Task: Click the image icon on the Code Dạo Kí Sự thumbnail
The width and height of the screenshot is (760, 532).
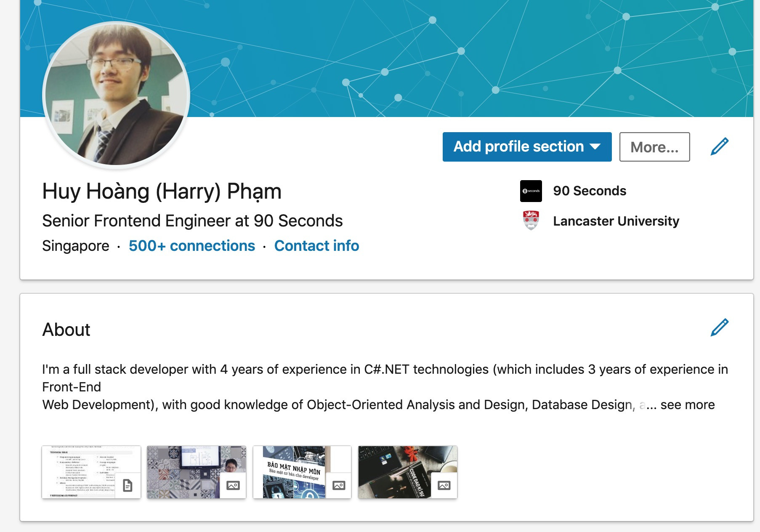Action: coord(444,486)
